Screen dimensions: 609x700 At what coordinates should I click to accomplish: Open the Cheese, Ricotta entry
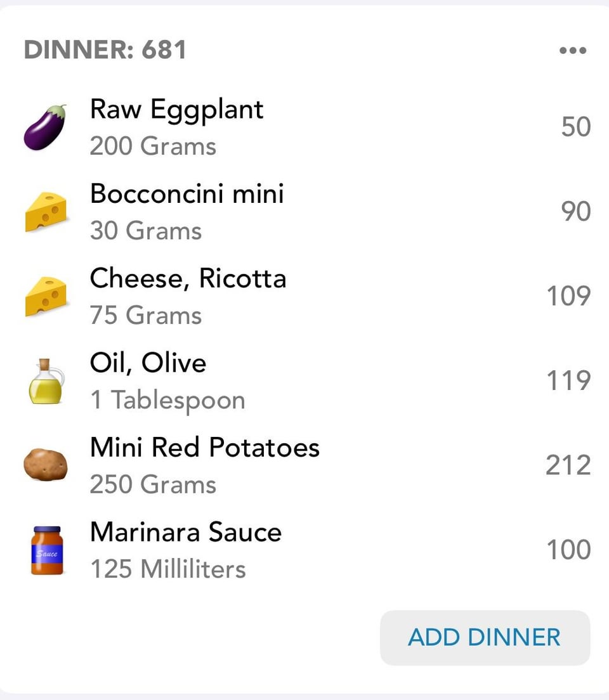pyautogui.click(x=304, y=296)
